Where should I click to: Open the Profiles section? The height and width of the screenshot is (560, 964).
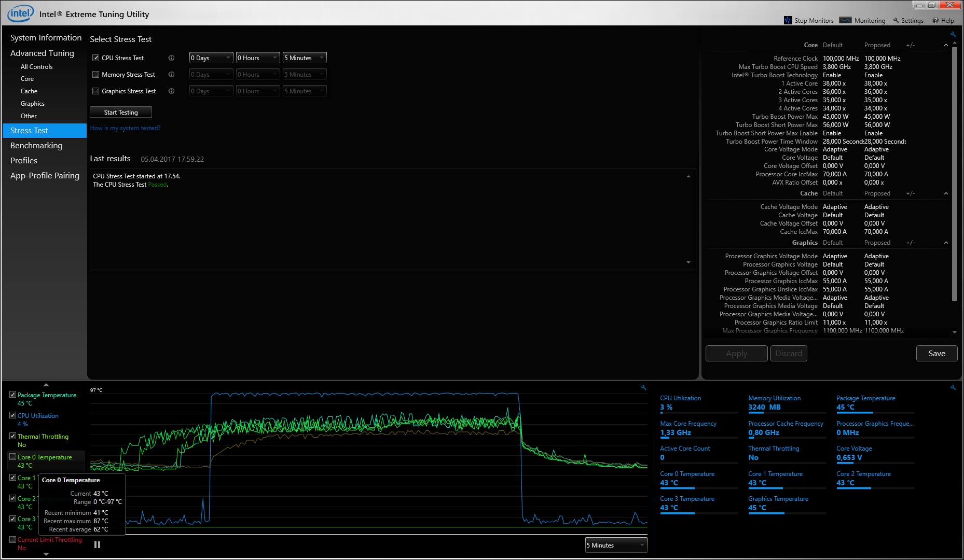coord(24,161)
